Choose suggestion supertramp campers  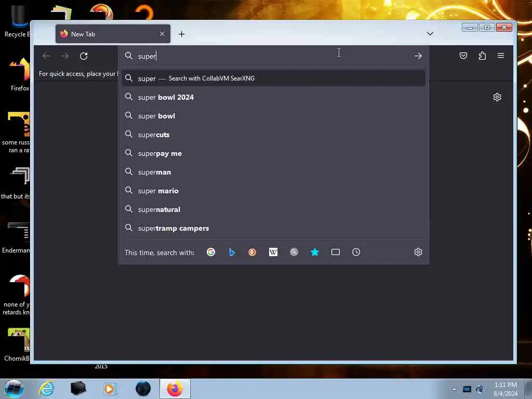pos(273,229)
